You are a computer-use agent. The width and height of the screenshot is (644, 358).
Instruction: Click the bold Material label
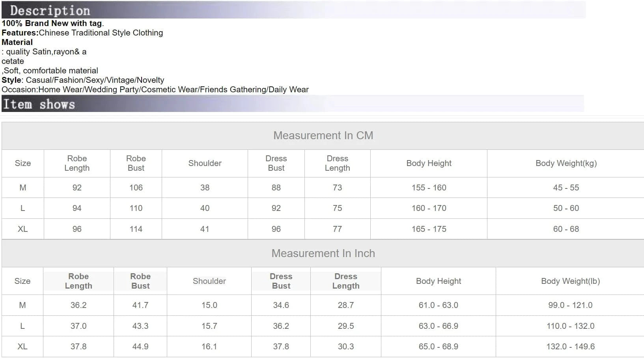tap(17, 42)
